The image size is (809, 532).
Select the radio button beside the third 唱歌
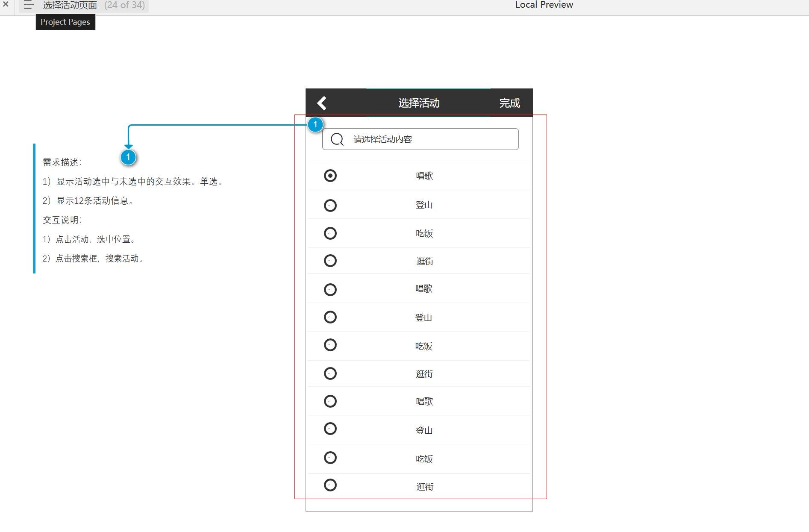[x=330, y=401]
